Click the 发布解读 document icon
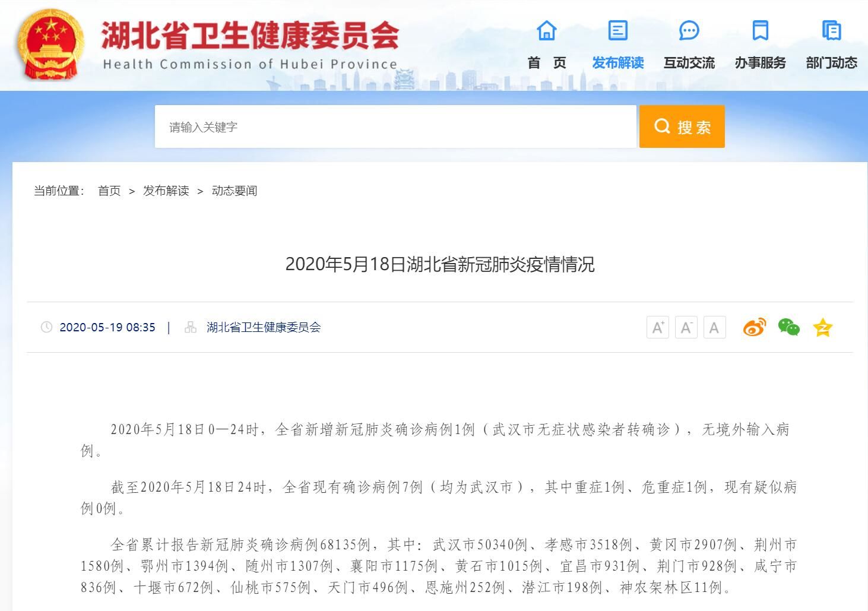 click(x=617, y=30)
